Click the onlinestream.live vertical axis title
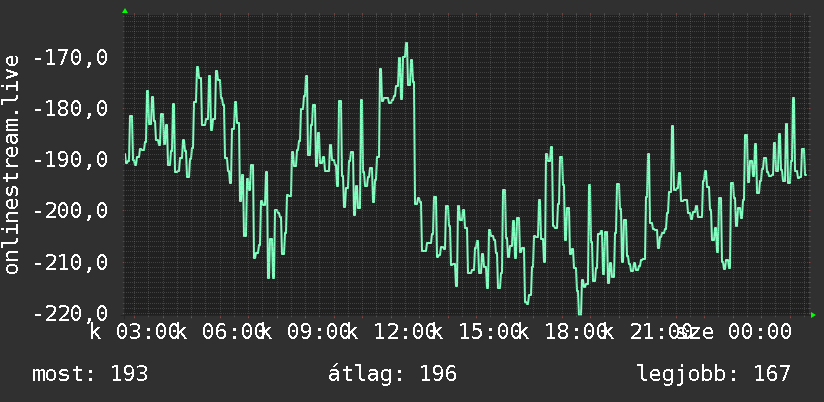The width and height of the screenshot is (824, 402). (x=11, y=164)
